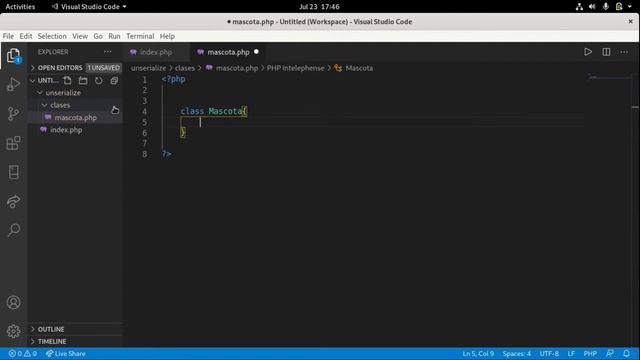The height and width of the screenshot is (360, 640).
Task: Open the Accounts menu icon
Action: click(x=13, y=302)
